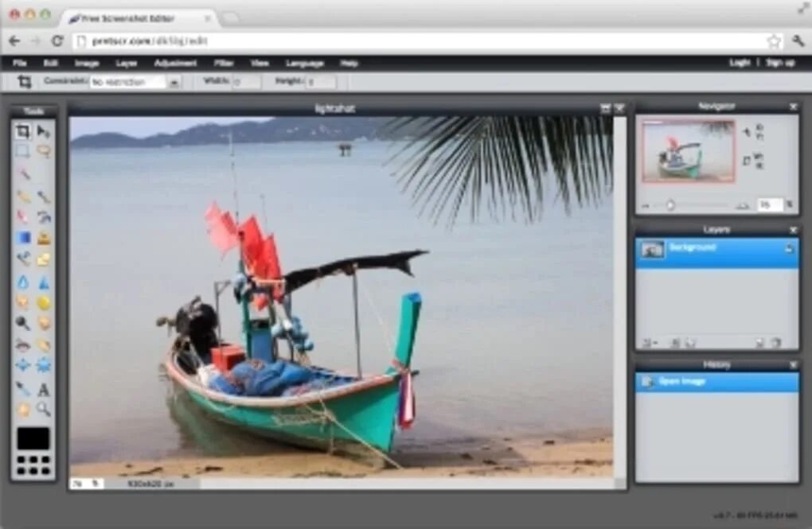The height and width of the screenshot is (529, 812).
Task: Select the Crop tool
Action: (21, 132)
